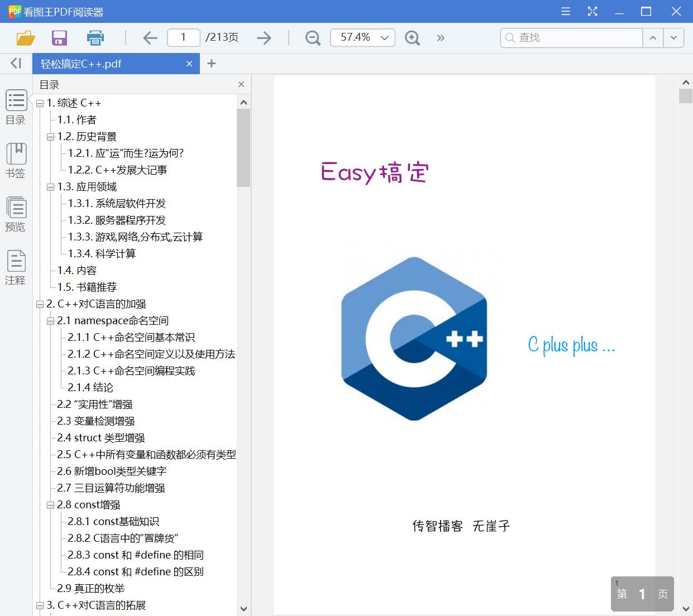Click the page number input field
Image resolution: width=693 pixels, height=616 pixels.
tap(183, 37)
